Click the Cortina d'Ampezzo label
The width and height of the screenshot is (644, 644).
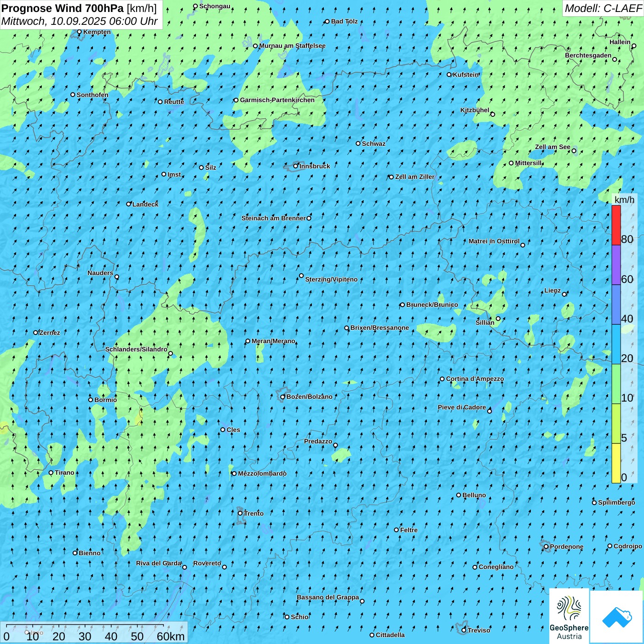click(475, 379)
